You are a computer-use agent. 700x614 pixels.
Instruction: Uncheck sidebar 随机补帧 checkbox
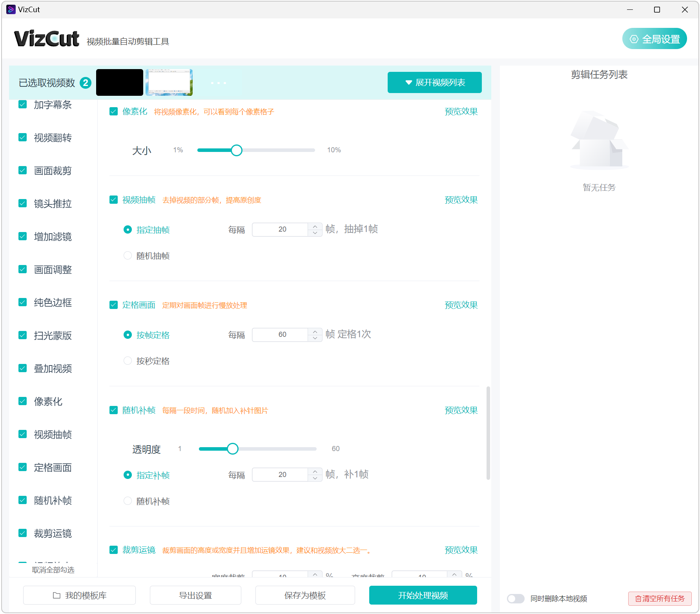coord(23,500)
